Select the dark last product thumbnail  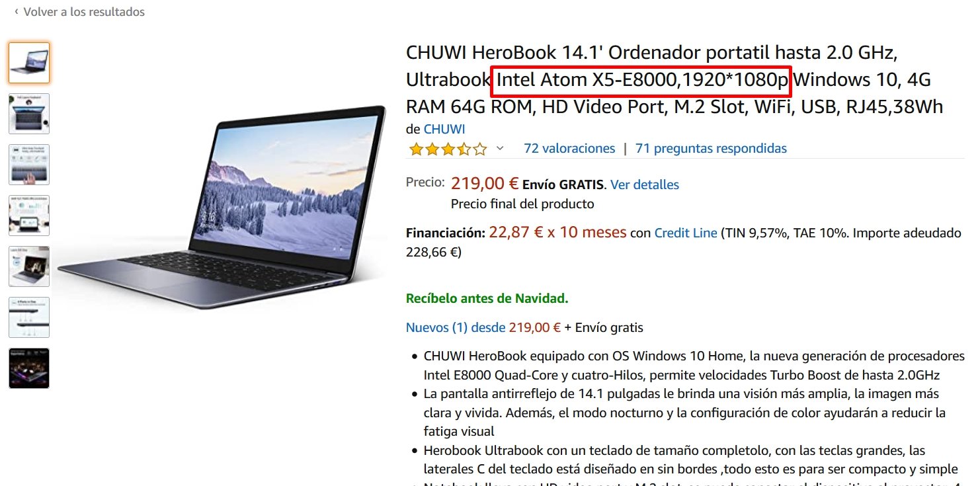[29, 368]
